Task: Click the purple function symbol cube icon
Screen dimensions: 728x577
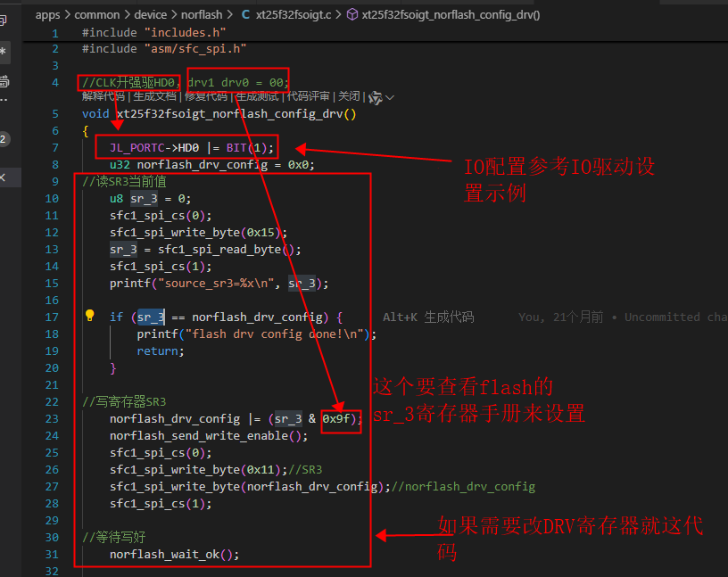Action: tap(352, 15)
